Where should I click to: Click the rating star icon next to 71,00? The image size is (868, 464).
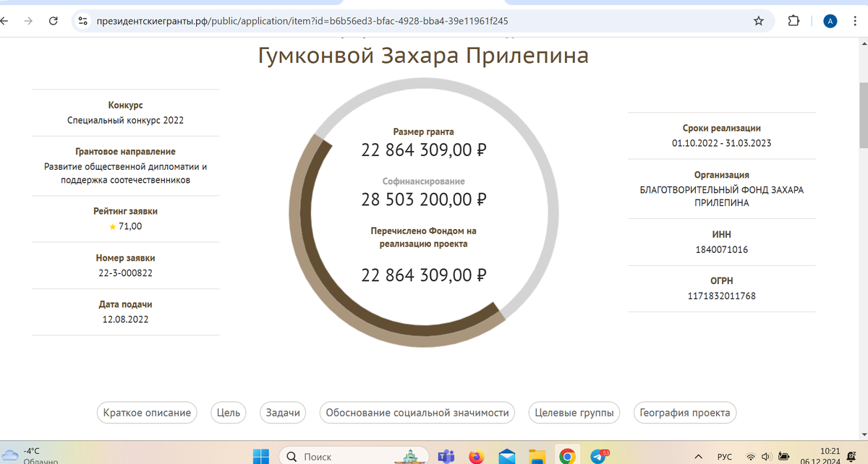click(112, 227)
